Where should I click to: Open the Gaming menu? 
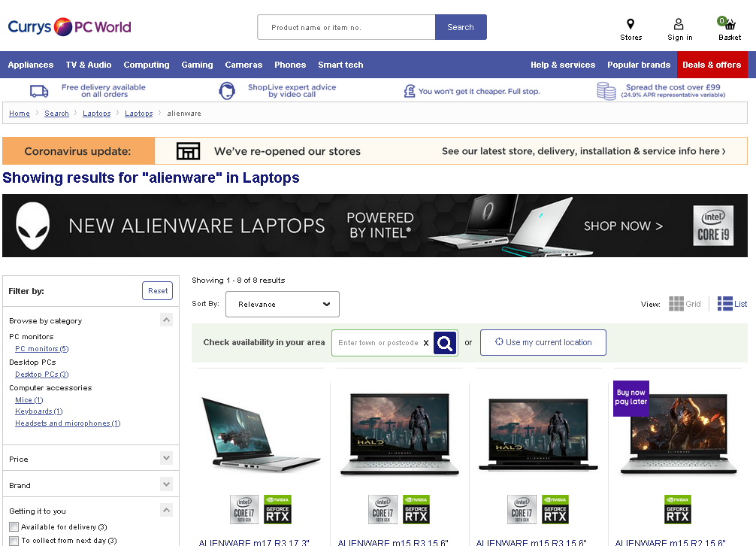click(x=197, y=65)
